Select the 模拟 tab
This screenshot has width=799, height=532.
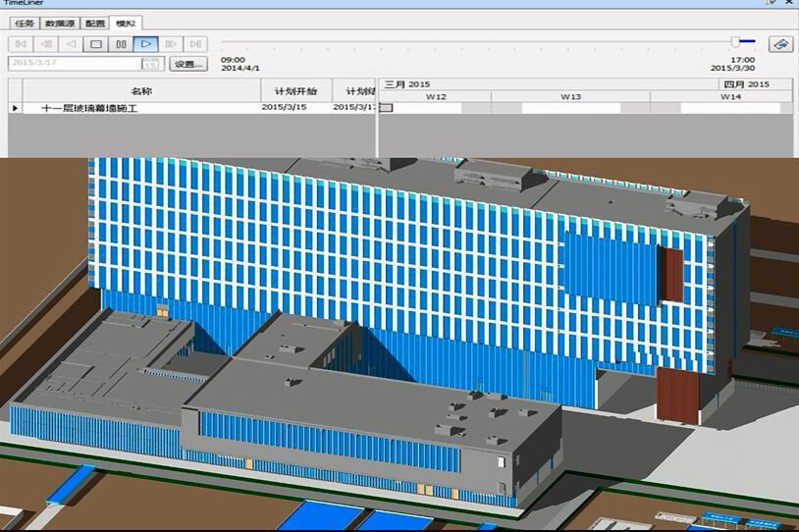click(x=126, y=24)
